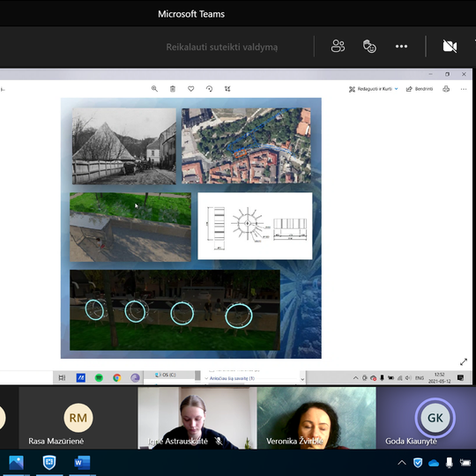This screenshot has width=476, height=476.
Task: Rotate the image with the rotate icon
Action: coord(209,89)
